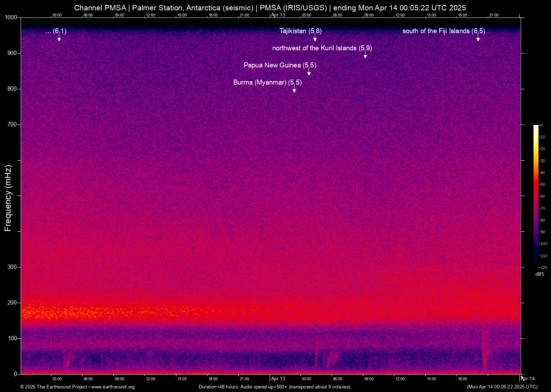Click the color scale bar gradient
This screenshot has width=551, height=392.
coord(536,196)
